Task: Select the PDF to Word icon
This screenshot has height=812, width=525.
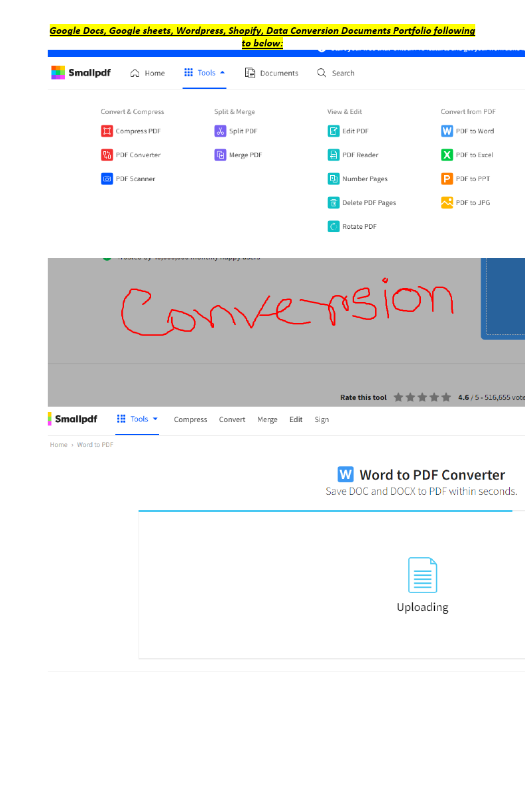Action: pos(447,131)
